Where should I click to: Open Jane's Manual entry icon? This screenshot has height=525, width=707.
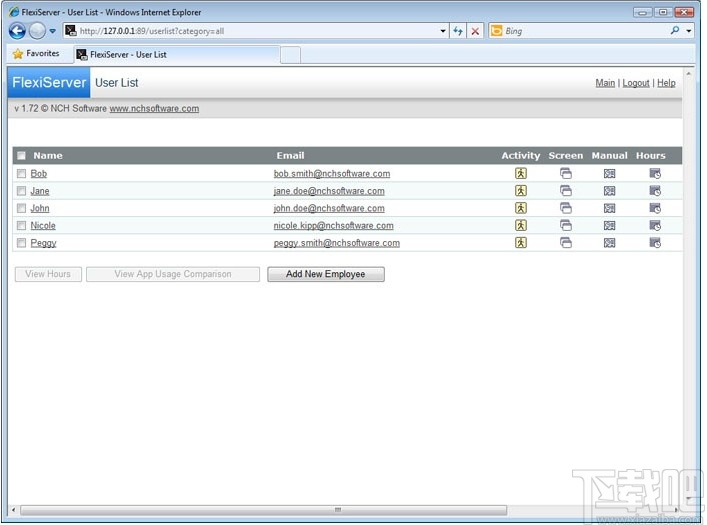point(610,191)
